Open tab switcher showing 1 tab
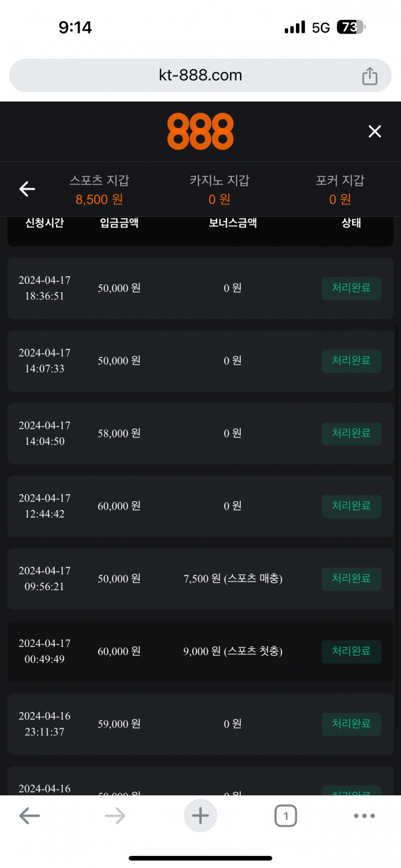 (x=285, y=815)
